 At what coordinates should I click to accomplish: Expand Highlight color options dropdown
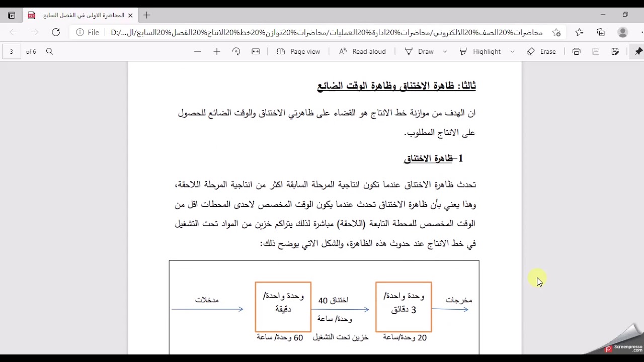pos(512,51)
